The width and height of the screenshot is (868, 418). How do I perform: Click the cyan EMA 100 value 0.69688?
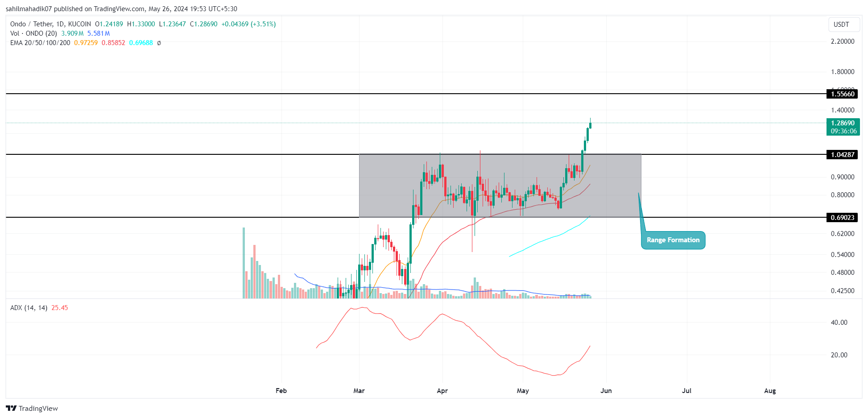[141, 43]
